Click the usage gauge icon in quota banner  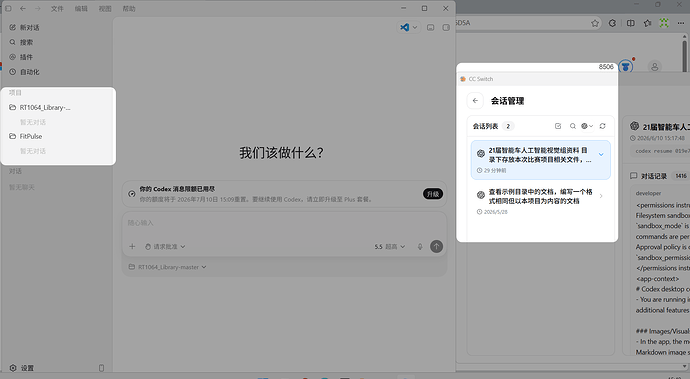(x=132, y=194)
